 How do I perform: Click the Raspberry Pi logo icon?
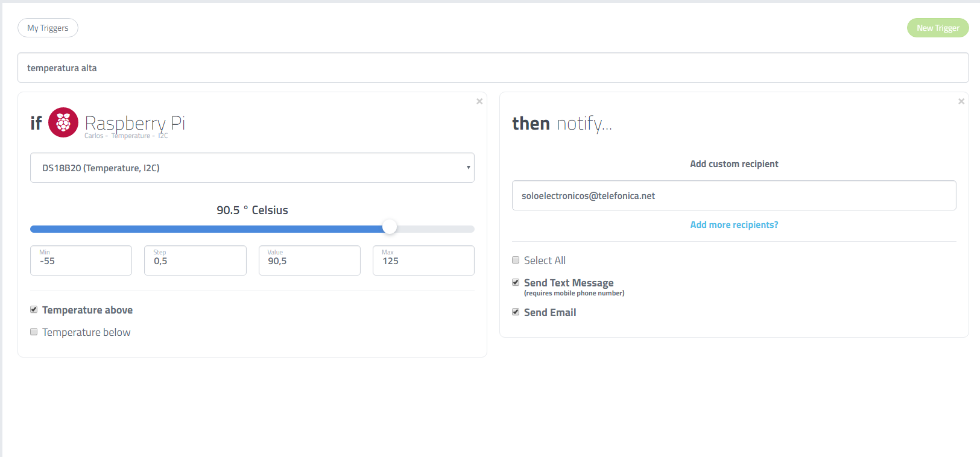(x=63, y=122)
